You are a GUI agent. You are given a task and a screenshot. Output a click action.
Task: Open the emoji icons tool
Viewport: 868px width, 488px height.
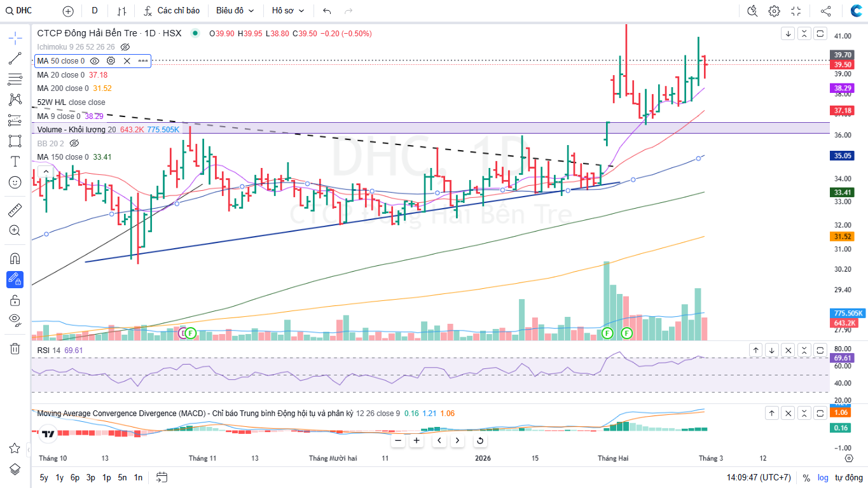[15, 182]
